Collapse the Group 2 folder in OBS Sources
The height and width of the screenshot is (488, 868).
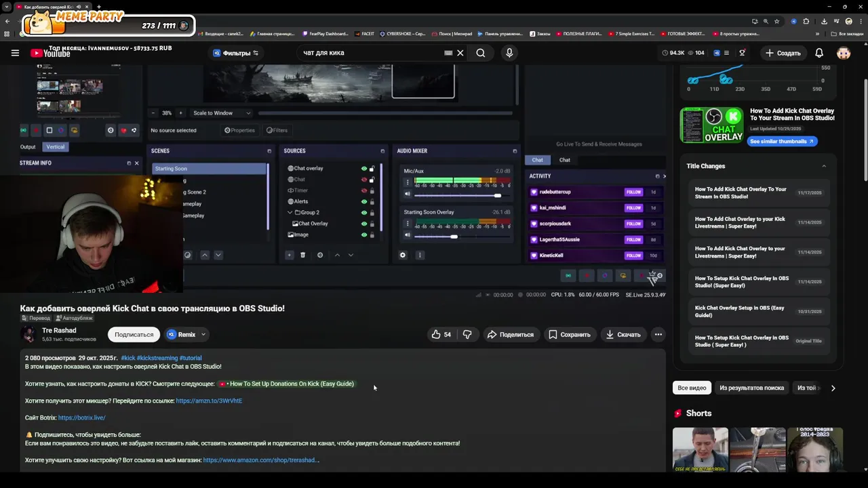click(x=290, y=212)
